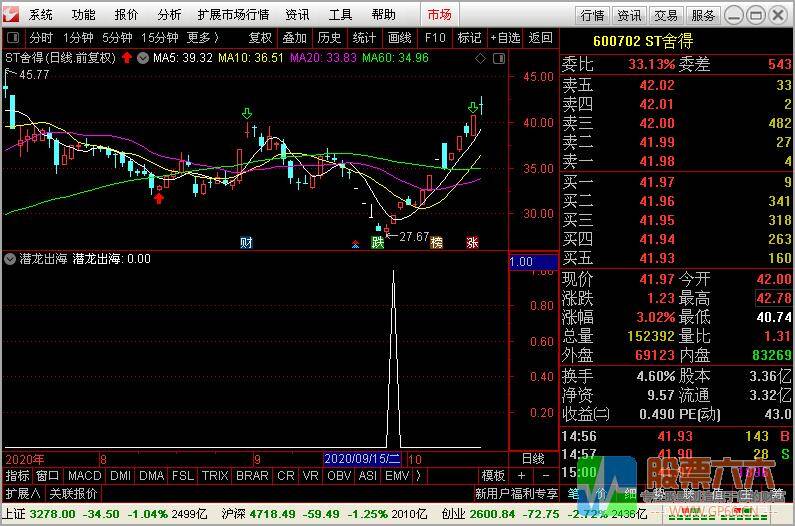795x526 pixels.
Task: Select the OBV indicator
Action: [339, 476]
